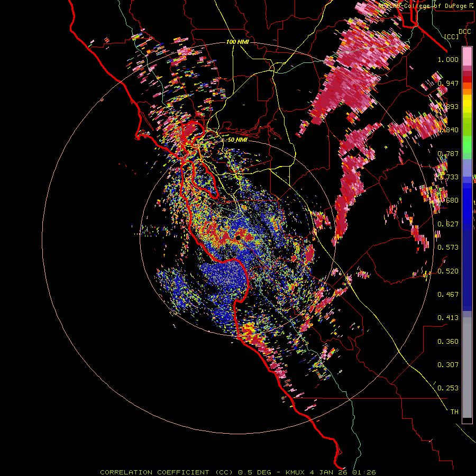Click the 0.840 scale value

[448, 130]
